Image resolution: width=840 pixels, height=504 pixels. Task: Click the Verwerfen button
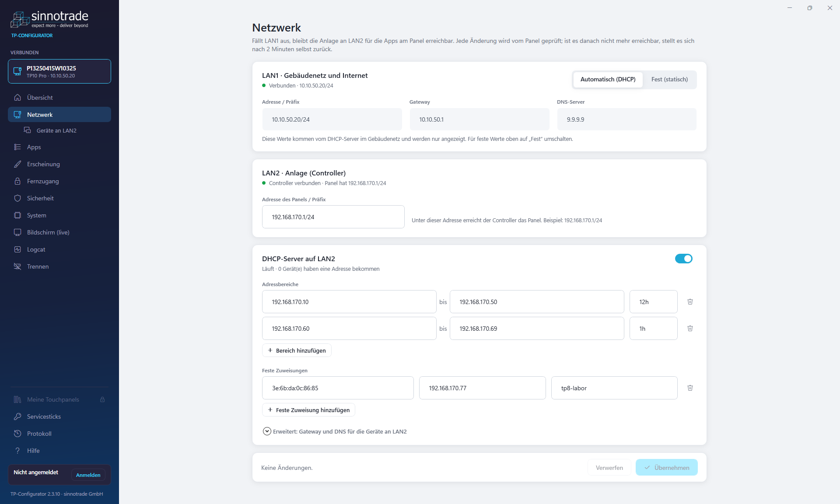pyautogui.click(x=609, y=468)
